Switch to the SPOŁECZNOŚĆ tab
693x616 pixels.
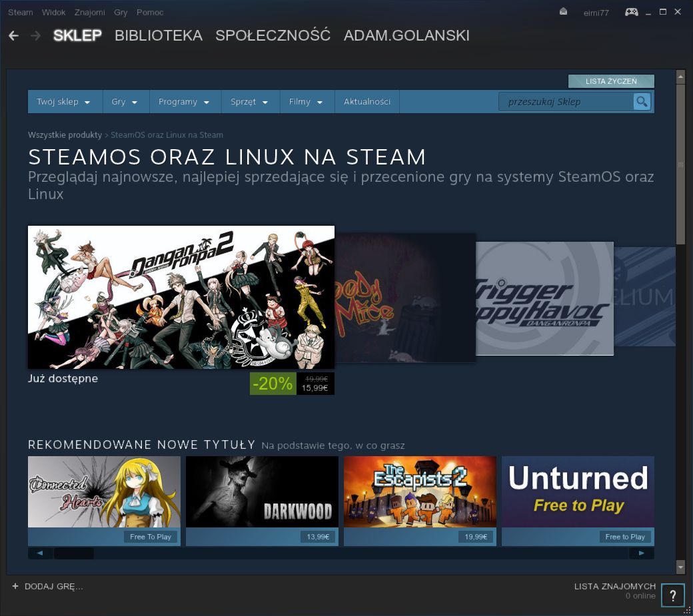[273, 35]
